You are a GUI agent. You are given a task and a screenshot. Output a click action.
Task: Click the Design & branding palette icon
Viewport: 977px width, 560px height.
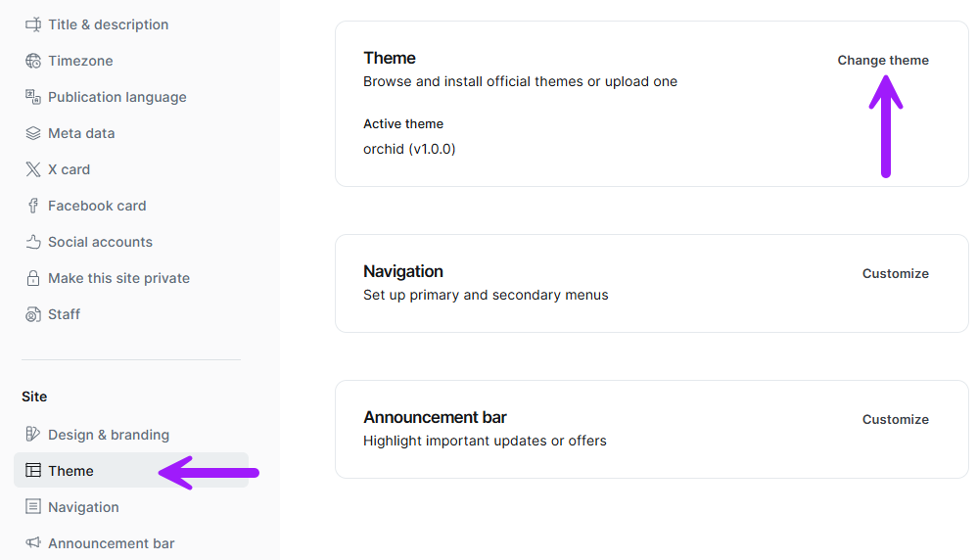(33, 434)
